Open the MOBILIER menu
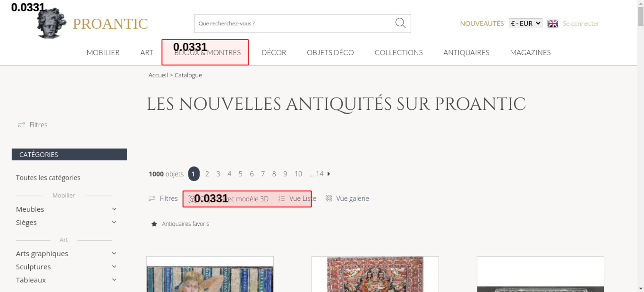This screenshot has height=292, width=644. [103, 52]
